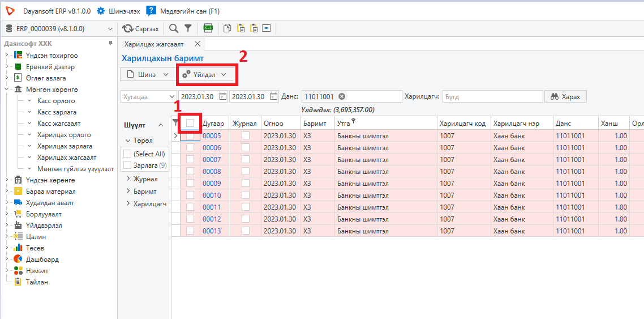Click the Нэмэлт colored dots icon
Viewport: 644px width, 319px height.
click(x=18, y=271)
